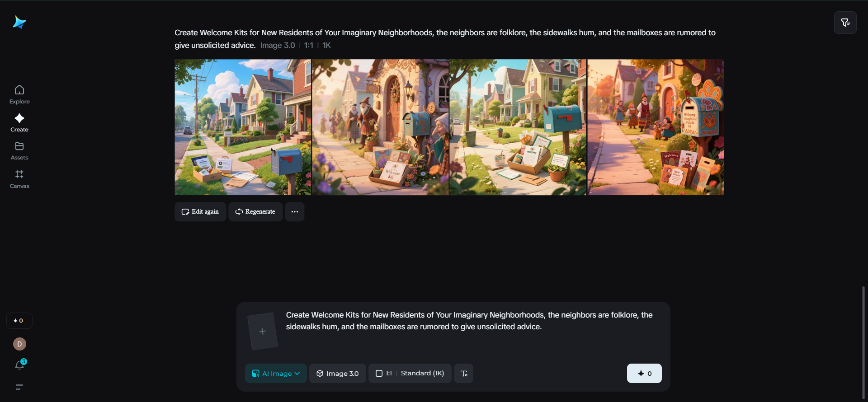Open the Image 3.0 model selector
The width and height of the screenshot is (868, 402).
tap(338, 374)
